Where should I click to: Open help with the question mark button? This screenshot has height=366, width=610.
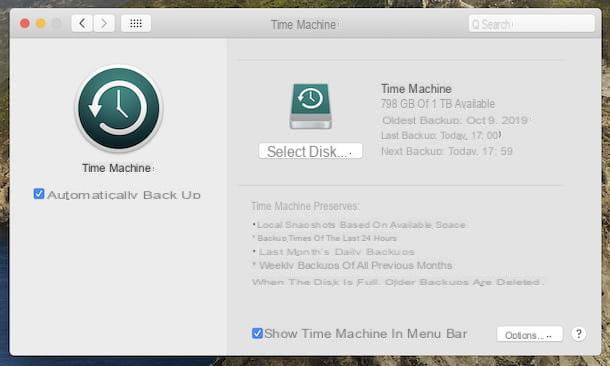coord(578,334)
